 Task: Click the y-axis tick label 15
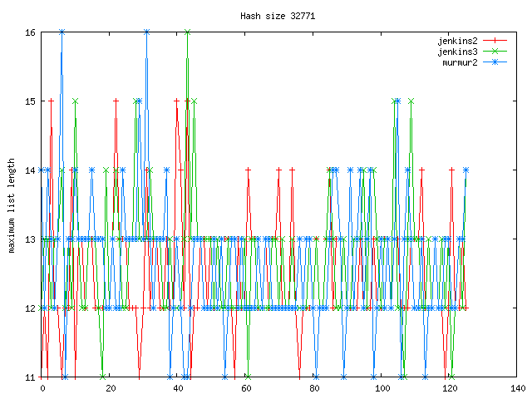29,101
